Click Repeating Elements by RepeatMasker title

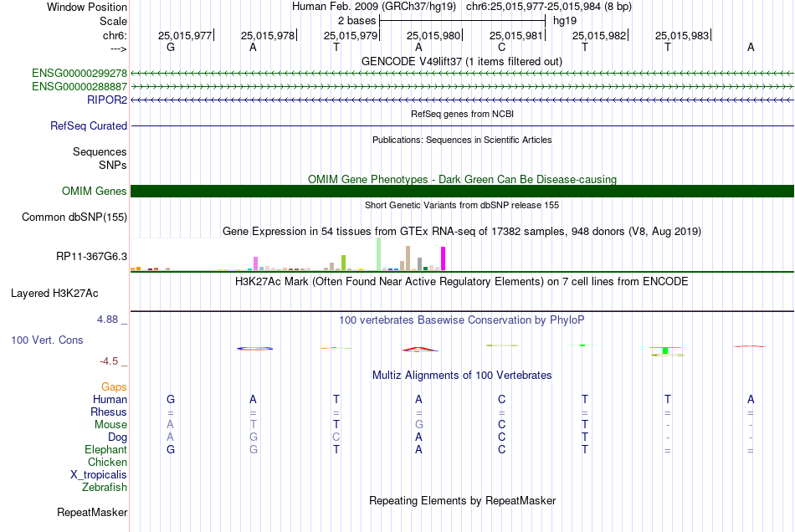point(463,501)
